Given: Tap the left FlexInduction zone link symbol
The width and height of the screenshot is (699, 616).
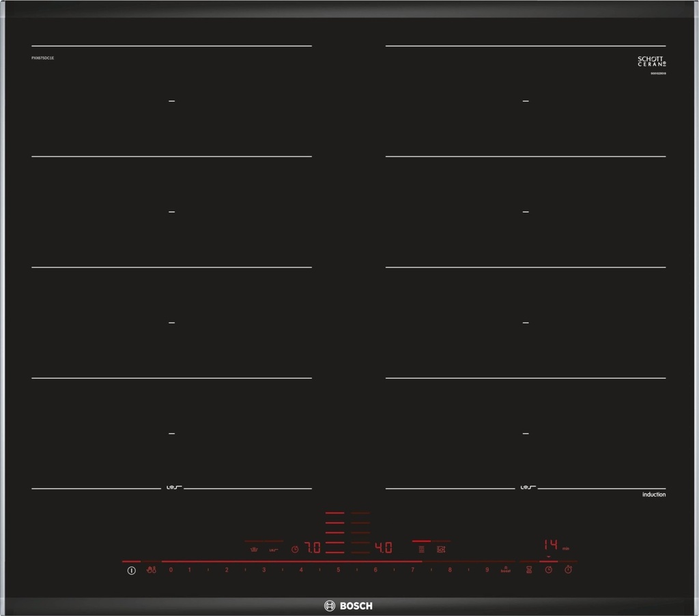Looking at the screenshot, I should tap(171, 488).
